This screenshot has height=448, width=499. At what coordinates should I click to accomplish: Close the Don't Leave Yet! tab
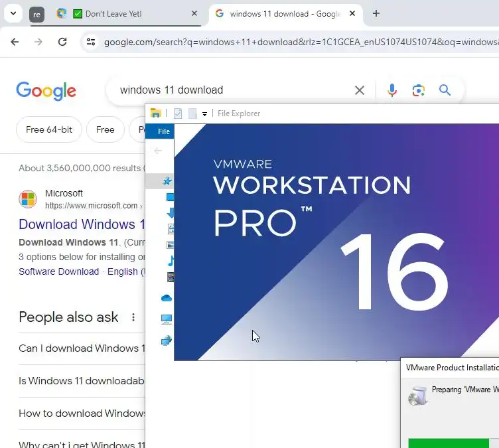coord(194,13)
